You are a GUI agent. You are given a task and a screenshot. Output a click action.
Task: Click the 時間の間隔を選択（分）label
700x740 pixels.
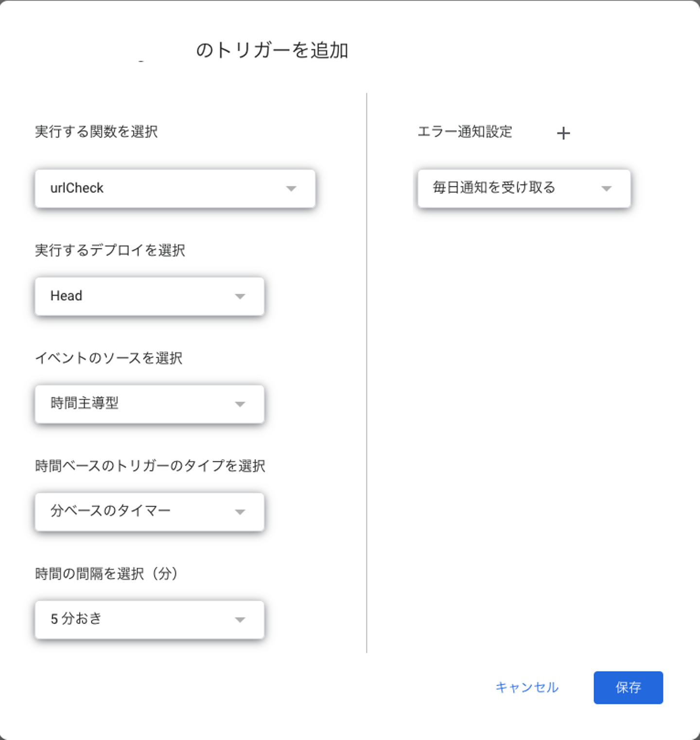[x=106, y=574]
